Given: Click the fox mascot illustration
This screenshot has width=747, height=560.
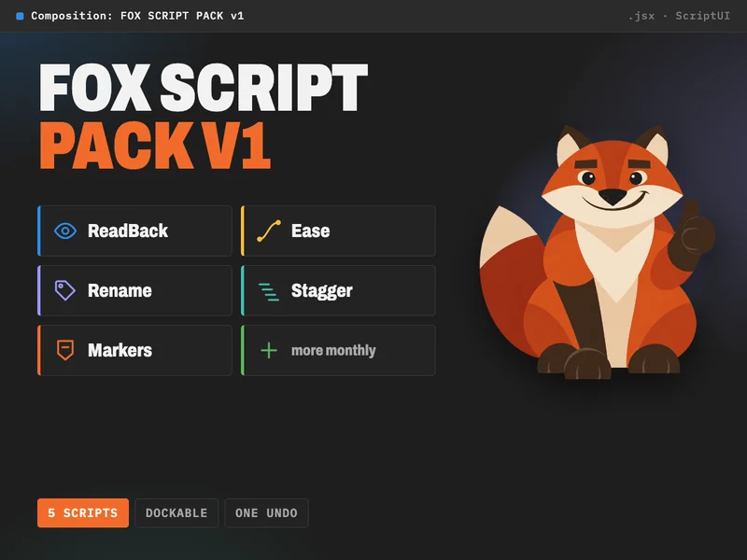Looking at the screenshot, I should tap(598, 252).
